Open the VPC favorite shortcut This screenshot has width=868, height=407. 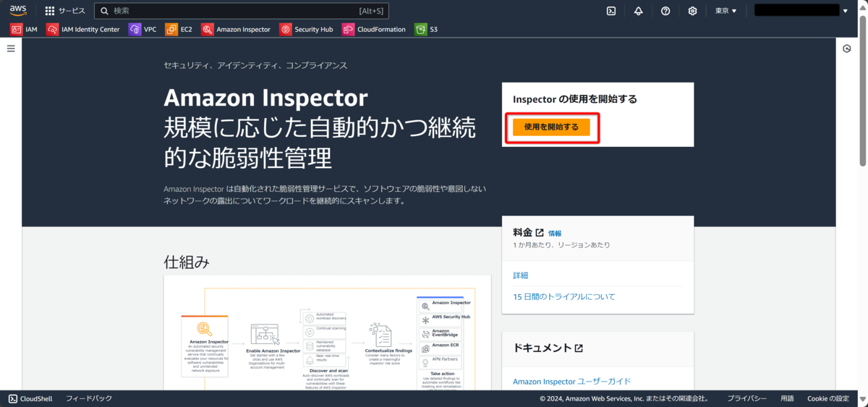tap(142, 30)
